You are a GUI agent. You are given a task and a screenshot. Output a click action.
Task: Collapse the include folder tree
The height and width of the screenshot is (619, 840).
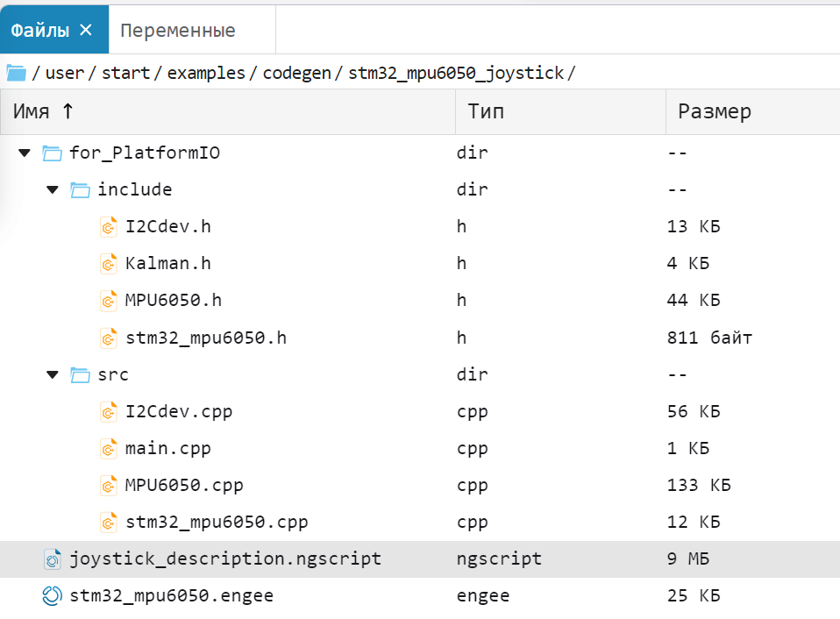coord(53,190)
